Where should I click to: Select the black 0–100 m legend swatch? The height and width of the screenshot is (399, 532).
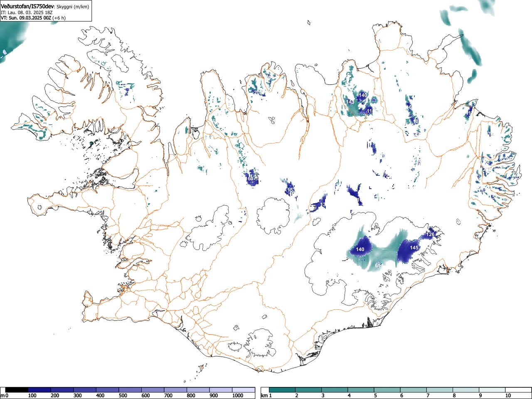click(x=17, y=390)
